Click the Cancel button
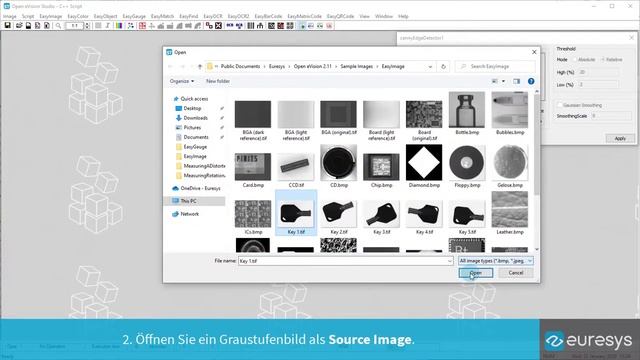The width and height of the screenshot is (640, 360). 516,273
